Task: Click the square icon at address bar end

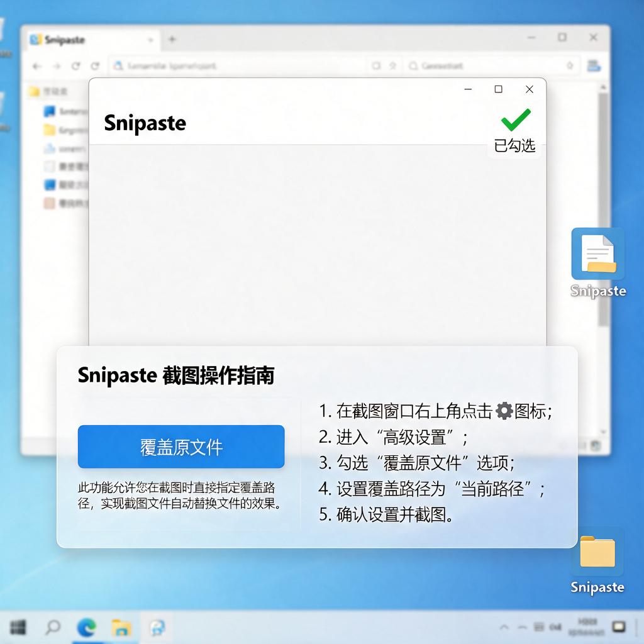Action: [x=376, y=65]
